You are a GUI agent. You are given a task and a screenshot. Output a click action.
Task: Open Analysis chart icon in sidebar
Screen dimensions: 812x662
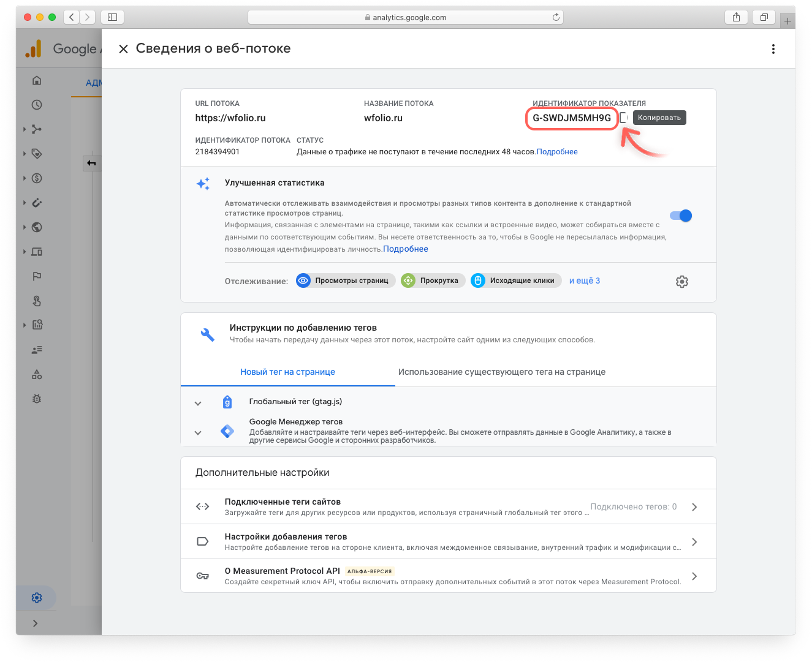(x=37, y=325)
